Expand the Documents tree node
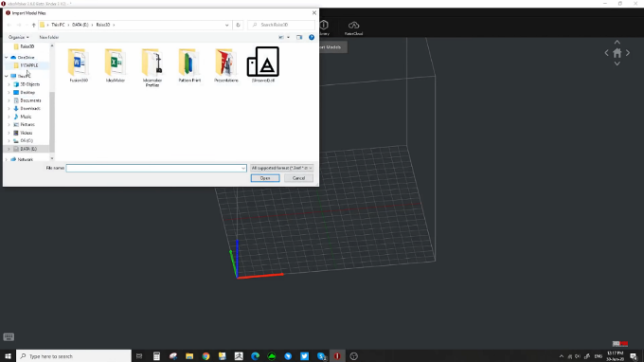This screenshot has width=644, height=362. point(9,100)
